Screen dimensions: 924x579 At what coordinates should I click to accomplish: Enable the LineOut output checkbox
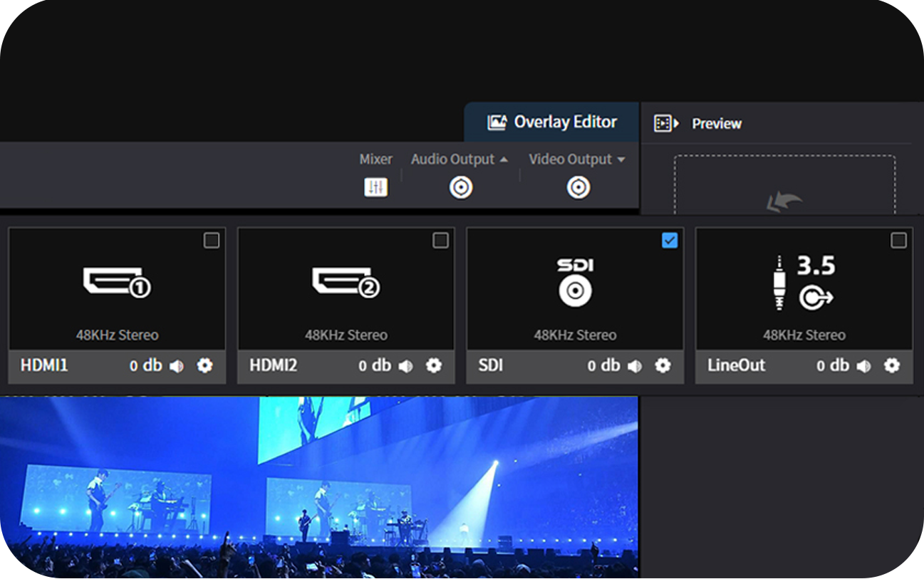898,241
